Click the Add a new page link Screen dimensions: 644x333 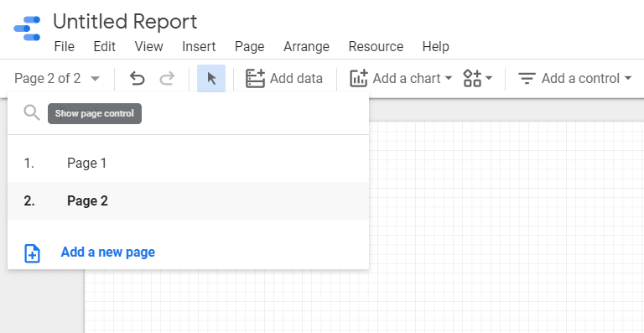click(107, 252)
